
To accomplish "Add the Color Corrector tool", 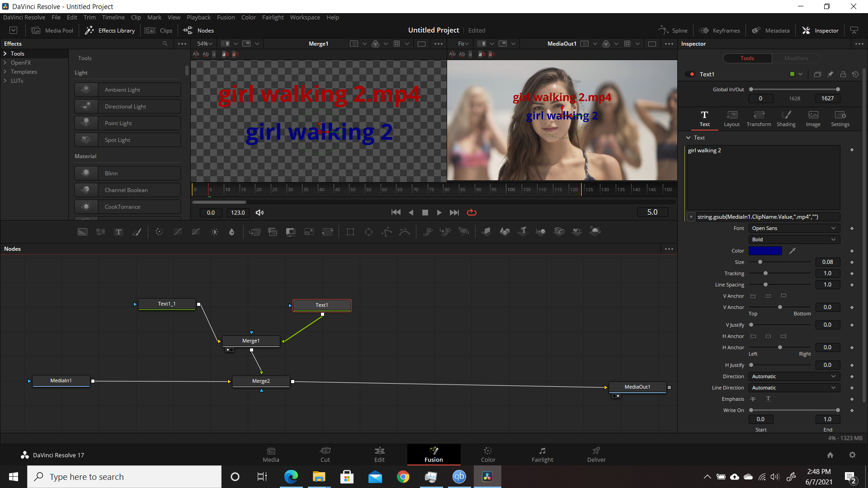I will (159, 232).
